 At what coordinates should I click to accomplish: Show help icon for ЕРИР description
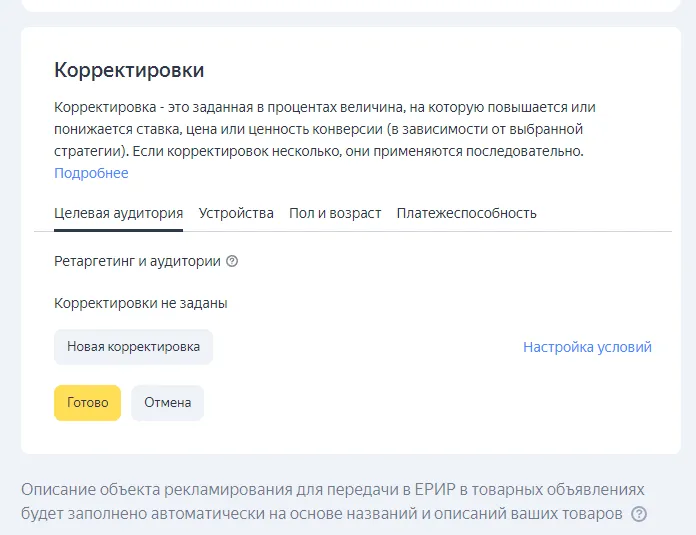[639, 514]
